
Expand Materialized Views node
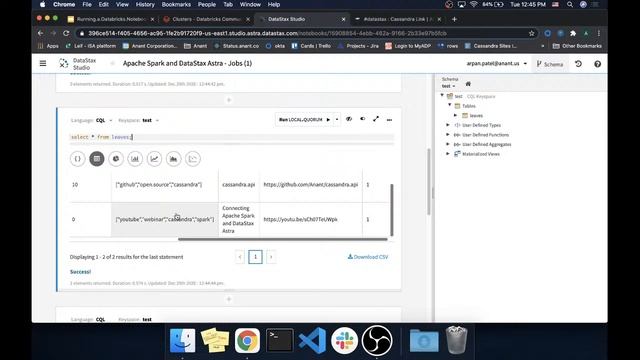coord(448,154)
